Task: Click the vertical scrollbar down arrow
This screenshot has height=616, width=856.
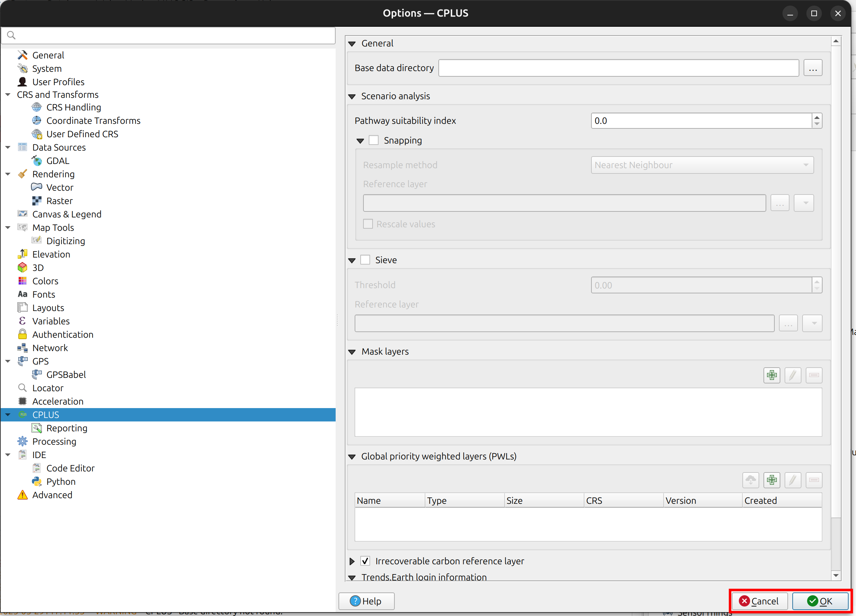Action: tap(836, 576)
